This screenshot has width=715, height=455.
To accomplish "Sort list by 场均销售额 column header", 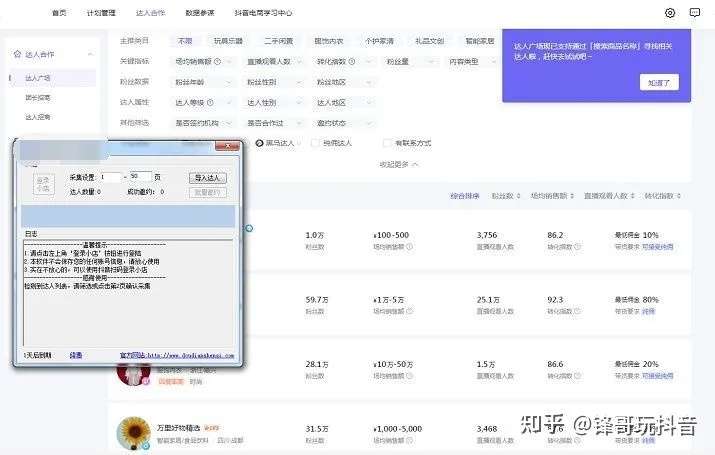I will pyautogui.click(x=552, y=196).
